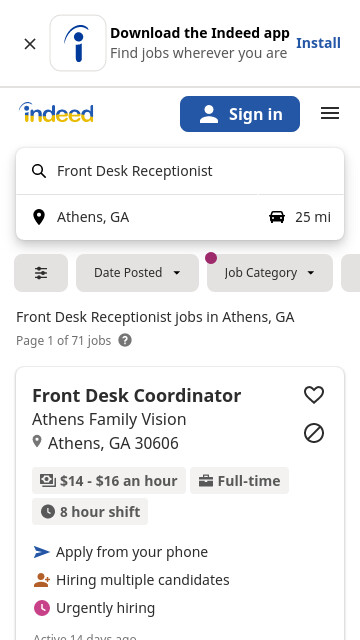Open the Front Desk Coordinator job listing
Screen dimensions: 360x640
pos(136,396)
